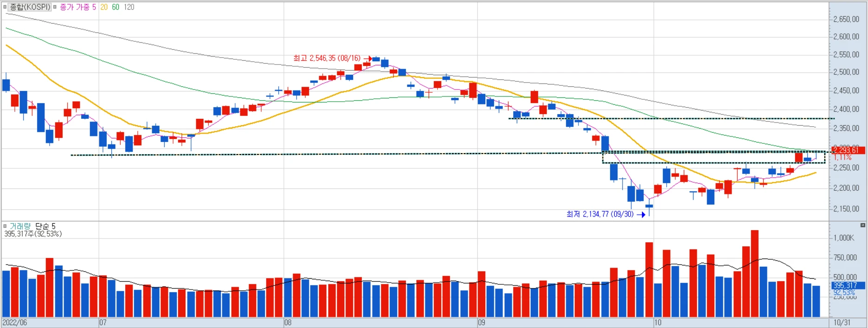Click the 단순 5 volume average label

point(45,226)
